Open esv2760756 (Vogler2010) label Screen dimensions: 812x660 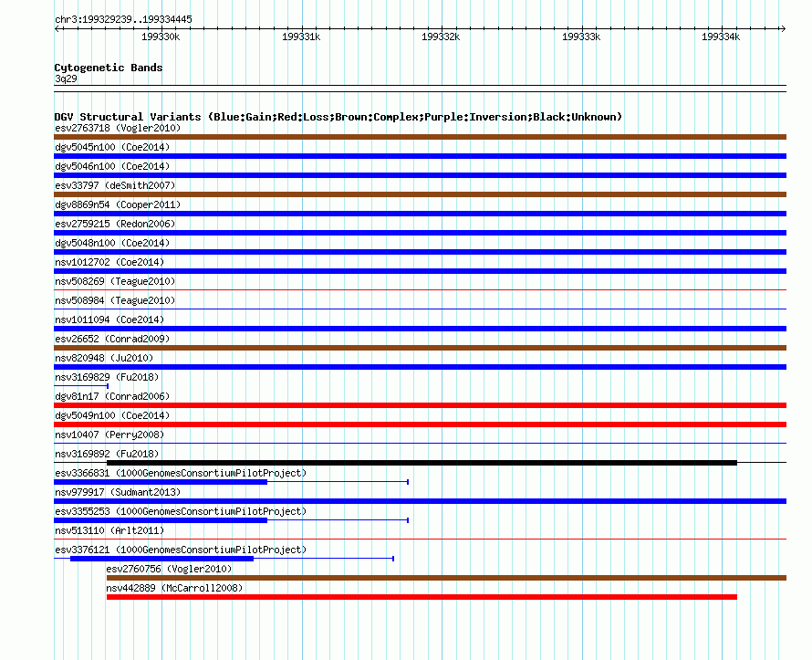click(169, 569)
